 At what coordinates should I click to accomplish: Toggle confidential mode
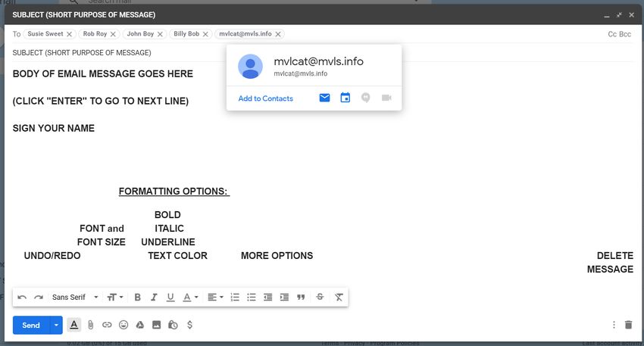coord(173,325)
